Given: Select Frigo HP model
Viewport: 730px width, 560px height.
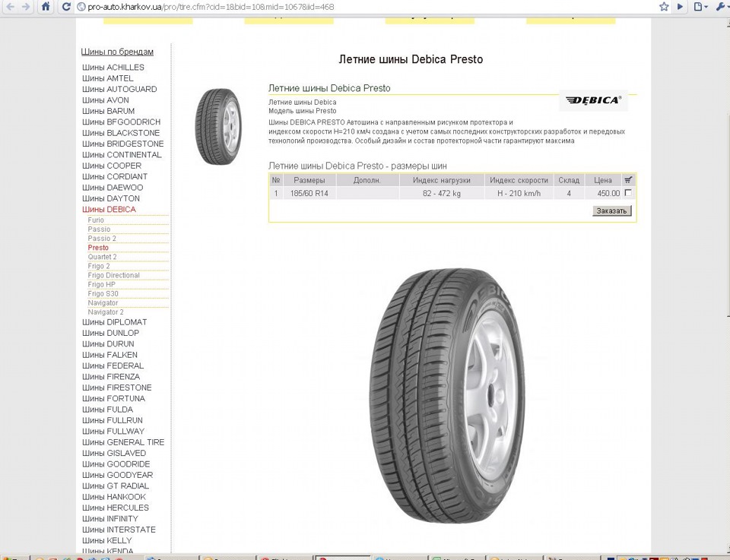Looking at the screenshot, I should pyautogui.click(x=101, y=285).
